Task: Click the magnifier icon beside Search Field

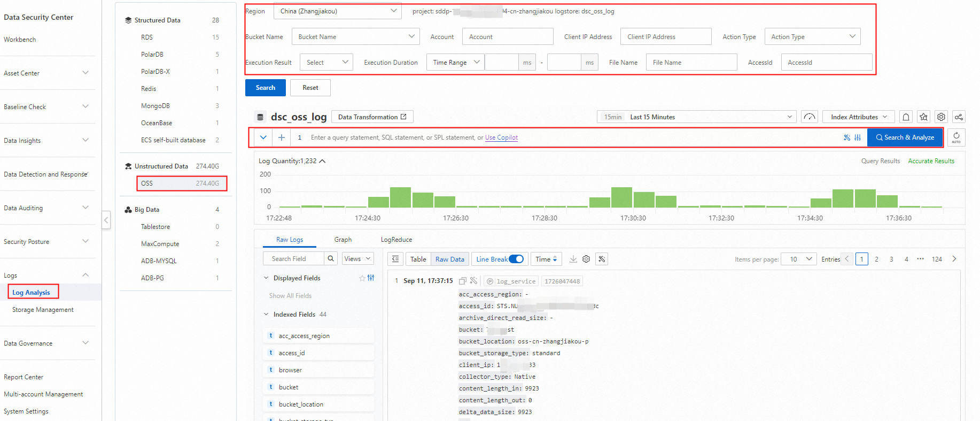Action: pyautogui.click(x=331, y=259)
